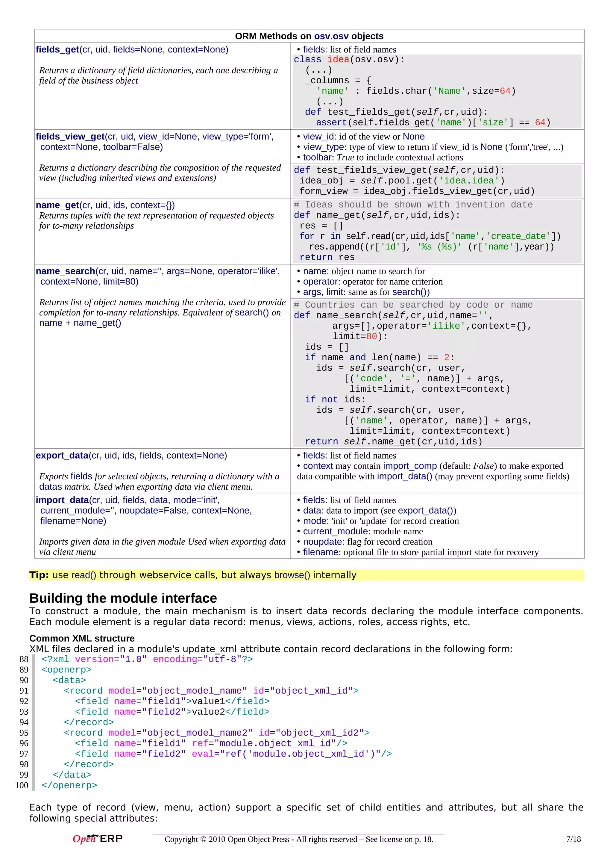Click line 95 record object_model_name2
Viewport: 613px width, 868px height.
[x=217, y=733]
